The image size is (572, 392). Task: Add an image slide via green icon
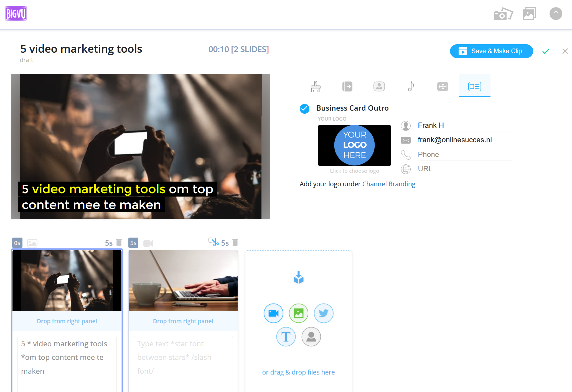(298, 313)
